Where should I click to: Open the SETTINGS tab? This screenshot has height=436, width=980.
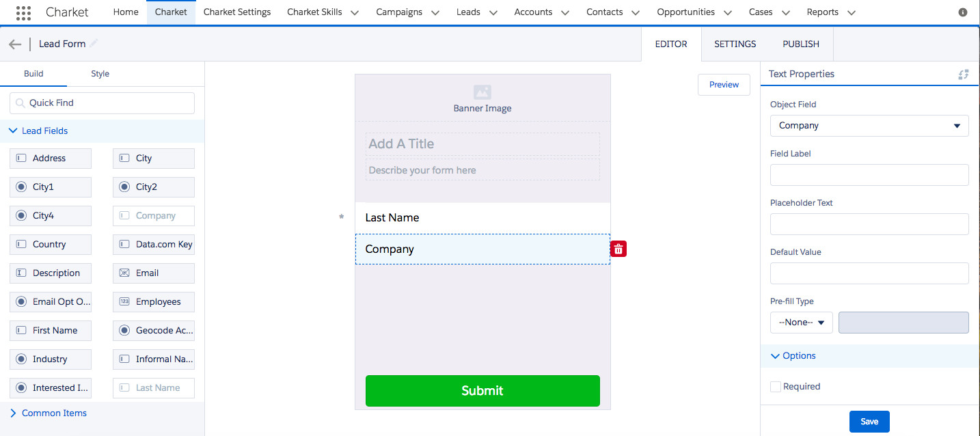tap(735, 44)
